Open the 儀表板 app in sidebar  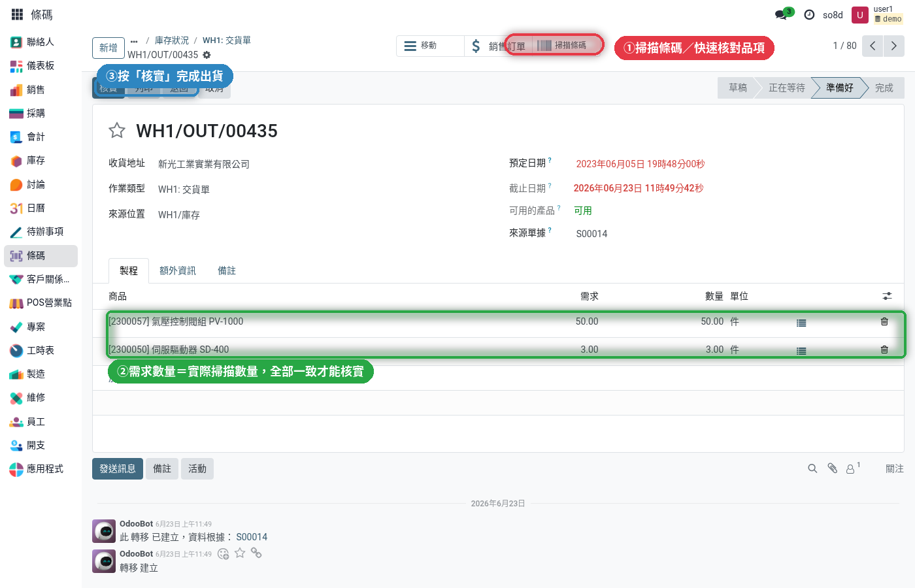[x=41, y=66]
